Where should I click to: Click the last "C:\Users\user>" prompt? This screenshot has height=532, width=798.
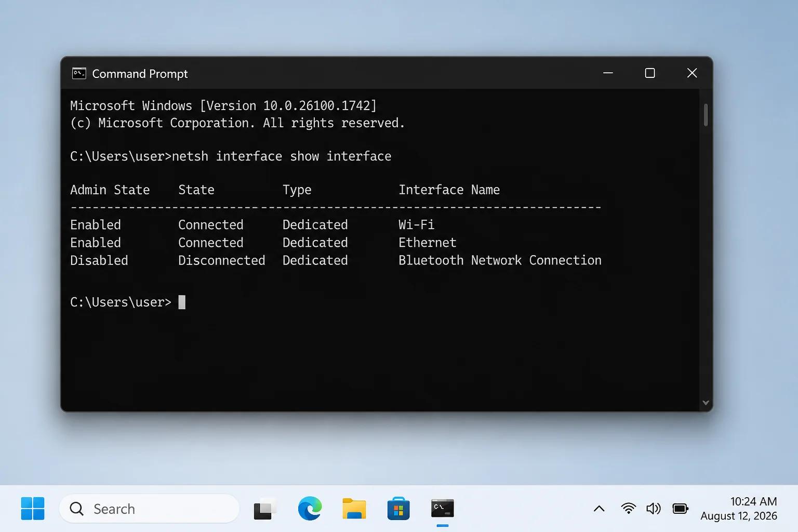click(x=121, y=302)
